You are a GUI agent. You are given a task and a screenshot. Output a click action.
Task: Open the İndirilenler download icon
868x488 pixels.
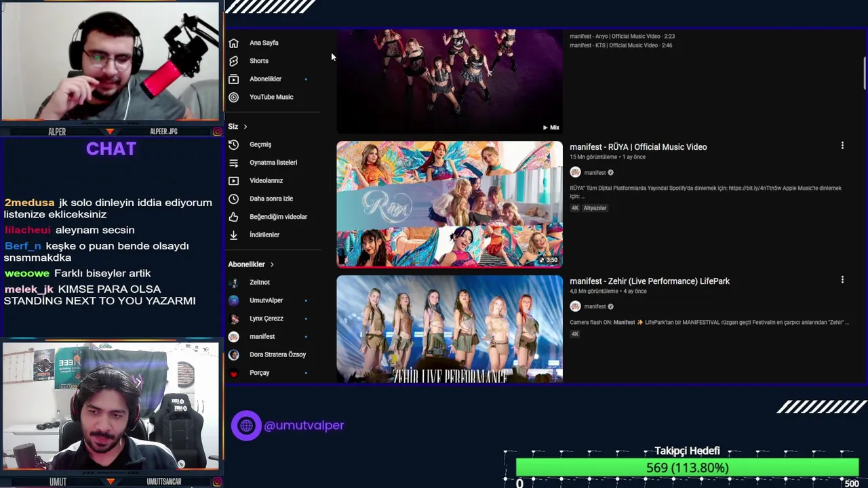233,235
